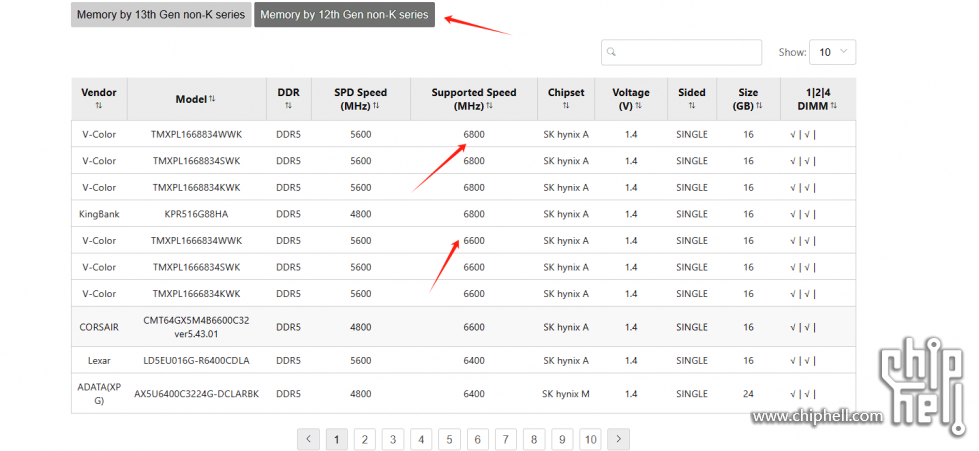The image size is (979, 451).
Task: Sort by Chipset column arrows
Action: tap(566, 106)
